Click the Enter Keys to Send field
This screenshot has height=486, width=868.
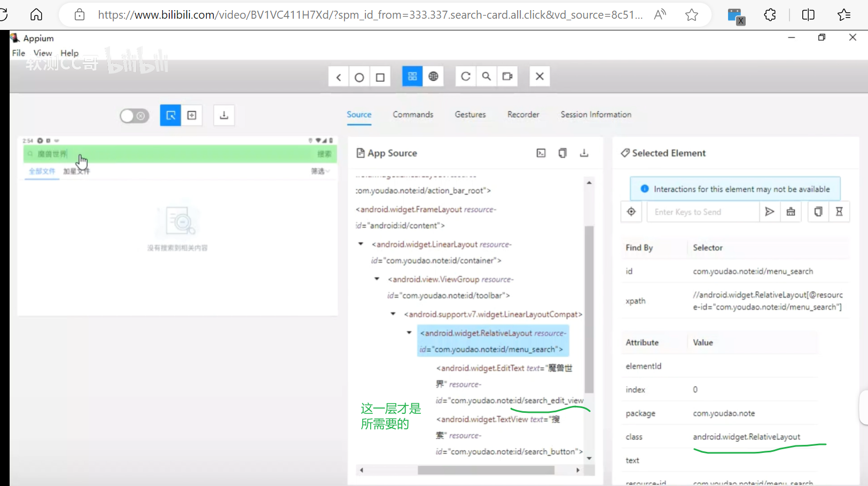pos(703,212)
